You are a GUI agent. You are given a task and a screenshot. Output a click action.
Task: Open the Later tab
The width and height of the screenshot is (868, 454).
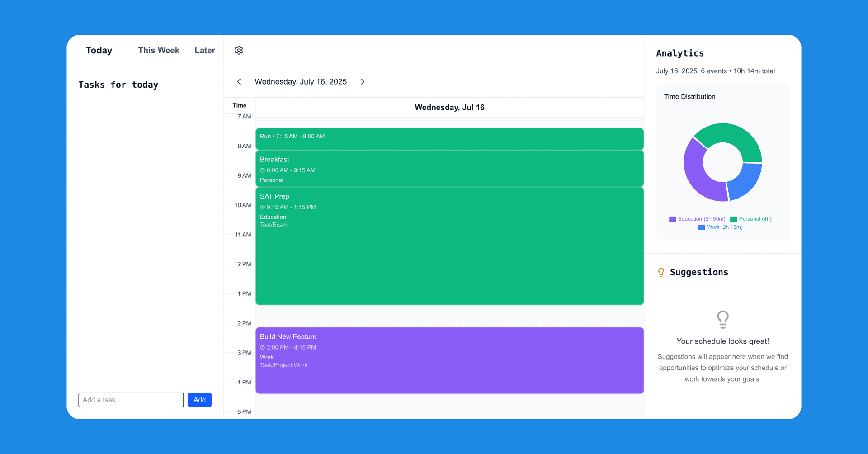205,50
